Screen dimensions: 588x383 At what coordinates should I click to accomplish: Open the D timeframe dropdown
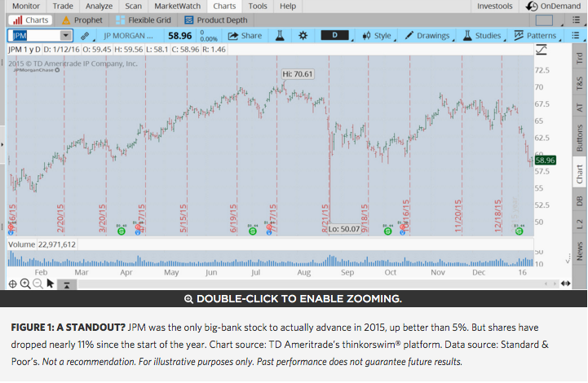click(x=336, y=35)
